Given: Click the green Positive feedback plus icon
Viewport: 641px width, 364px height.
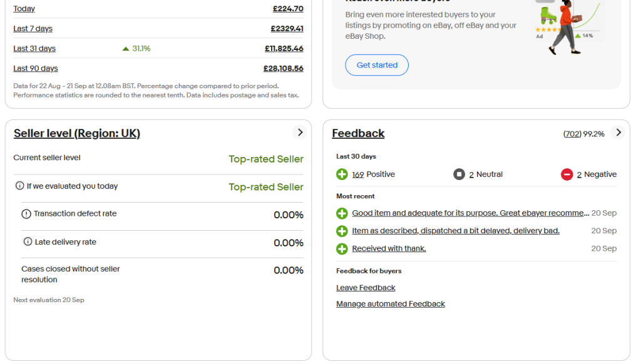Looking at the screenshot, I should [x=342, y=174].
